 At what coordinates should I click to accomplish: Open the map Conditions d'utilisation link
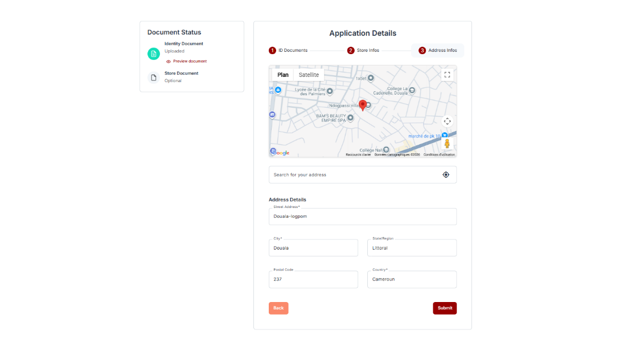(x=439, y=154)
